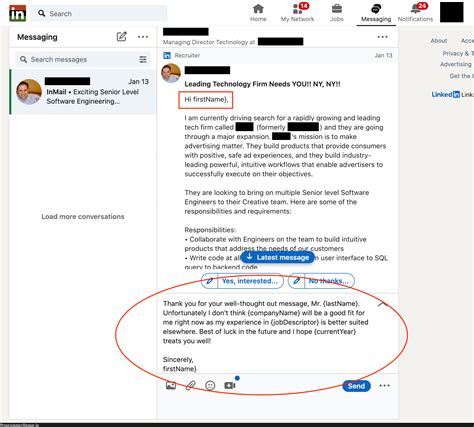Screen dimensions: 474x427
Task: Choose the 'Yes, interested...' quick reply
Action: pyautogui.click(x=242, y=281)
